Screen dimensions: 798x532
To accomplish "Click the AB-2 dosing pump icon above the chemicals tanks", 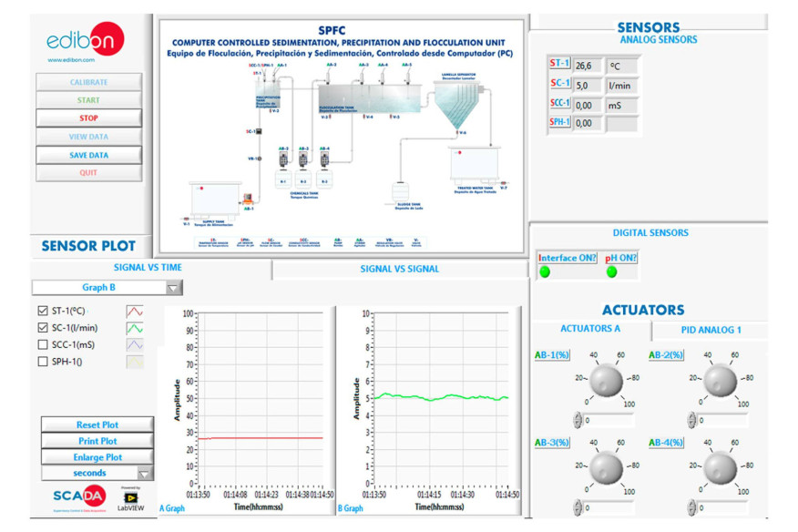I will click(x=282, y=157).
